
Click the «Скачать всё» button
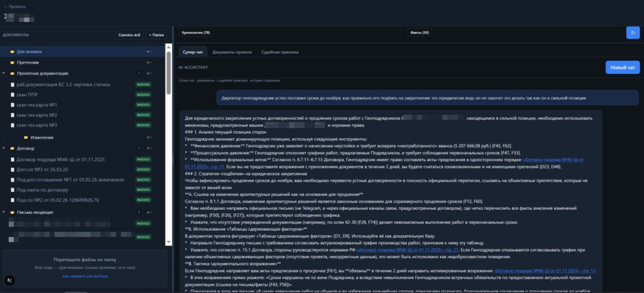(129, 35)
